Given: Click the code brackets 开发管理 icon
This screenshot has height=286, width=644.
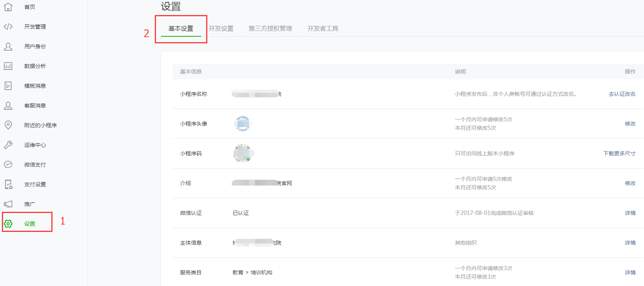Looking at the screenshot, I should click(x=8, y=27).
